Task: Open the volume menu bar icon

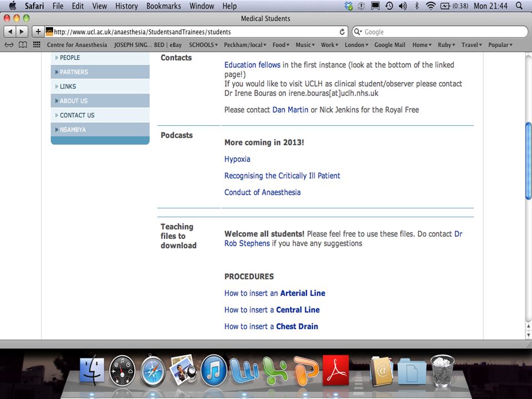Action: click(x=403, y=6)
